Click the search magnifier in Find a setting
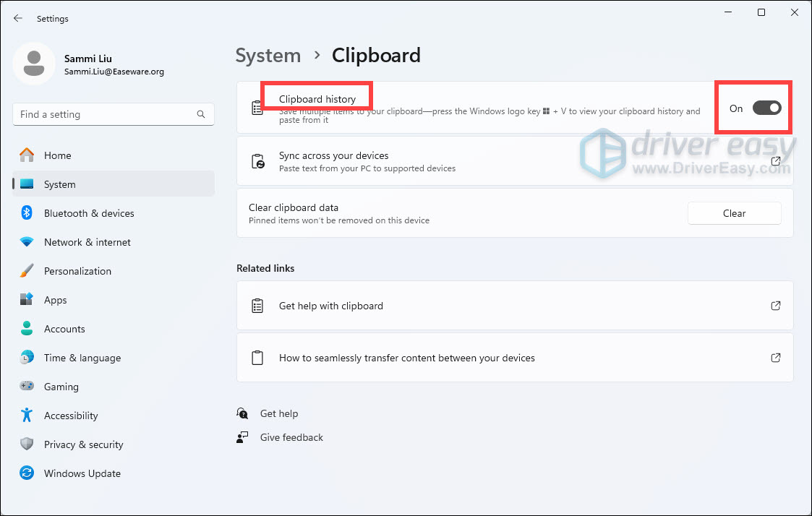The image size is (812, 516). tap(200, 114)
